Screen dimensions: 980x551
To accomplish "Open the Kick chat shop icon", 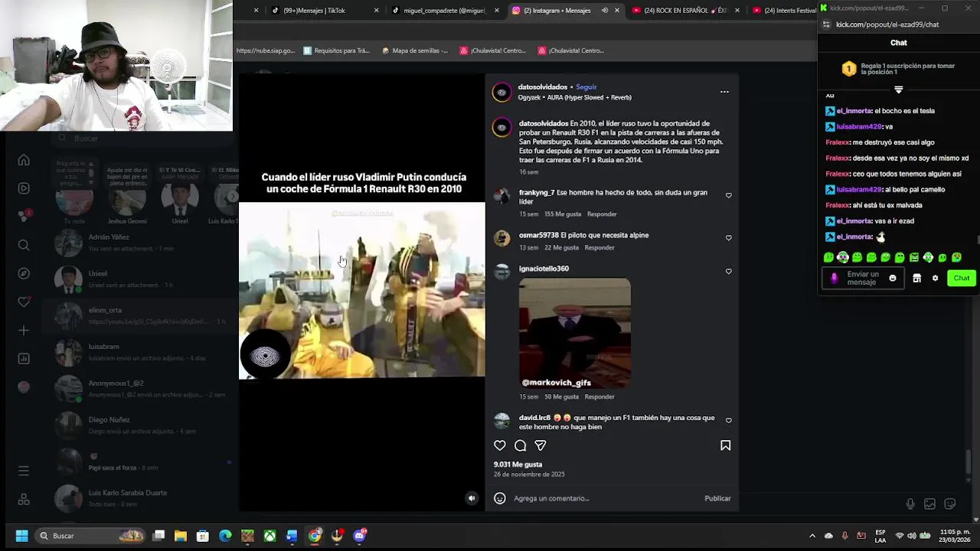I will (916, 279).
